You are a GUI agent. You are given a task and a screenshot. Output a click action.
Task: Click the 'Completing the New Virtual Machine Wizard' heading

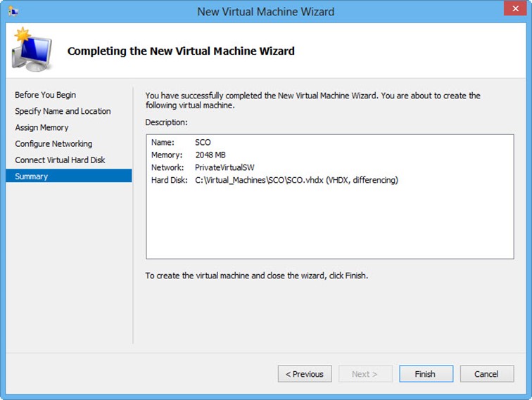point(181,51)
